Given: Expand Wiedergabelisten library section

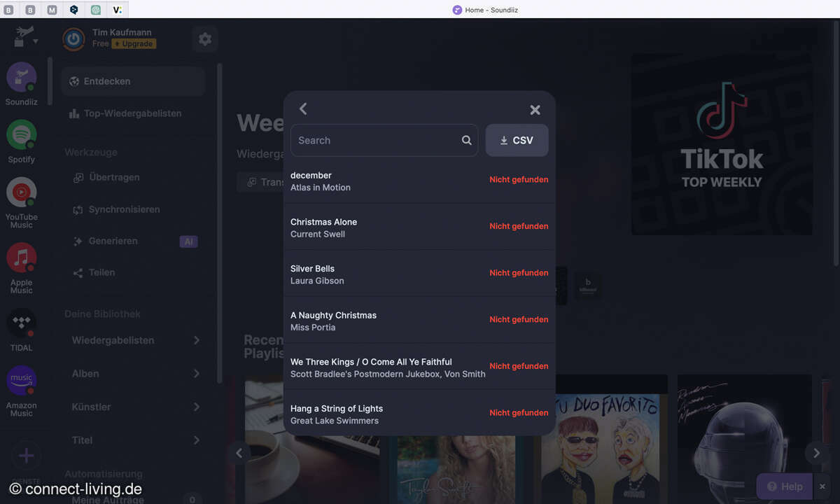Looking at the screenshot, I should pos(136,340).
